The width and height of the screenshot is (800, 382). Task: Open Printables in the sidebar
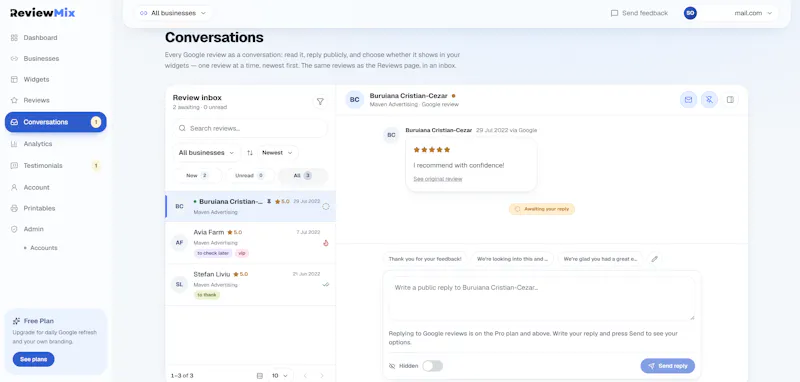(56, 208)
